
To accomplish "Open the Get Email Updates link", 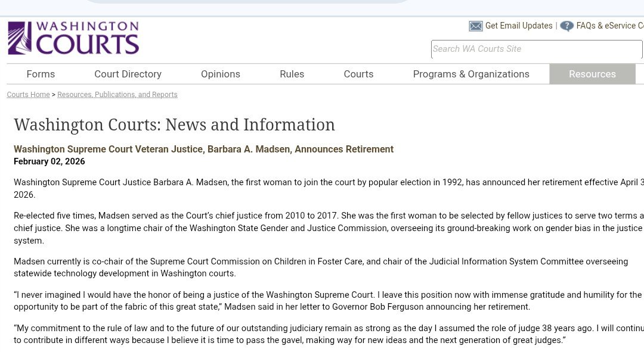I will click(519, 26).
